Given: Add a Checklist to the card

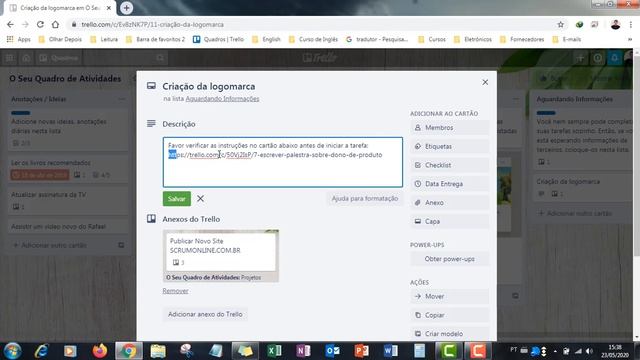Looking at the screenshot, I should [449, 165].
